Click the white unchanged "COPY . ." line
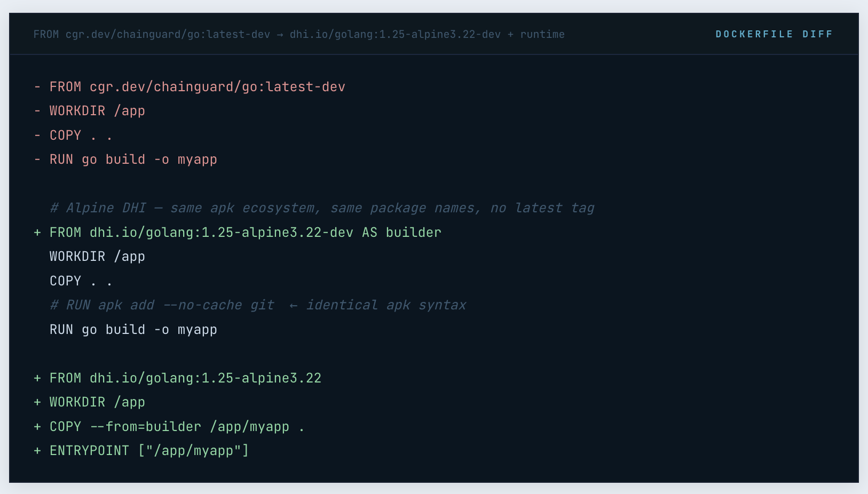The height and width of the screenshot is (494, 868). pyautogui.click(x=81, y=281)
